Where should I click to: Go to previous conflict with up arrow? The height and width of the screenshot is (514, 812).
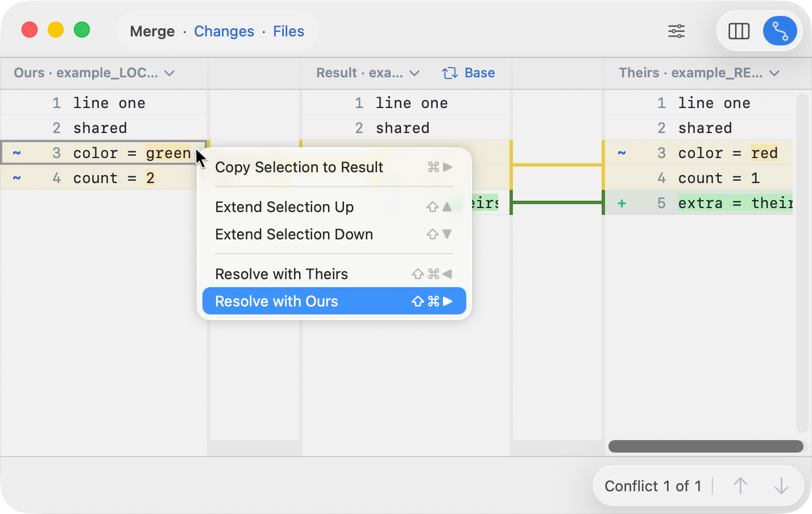(x=740, y=486)
